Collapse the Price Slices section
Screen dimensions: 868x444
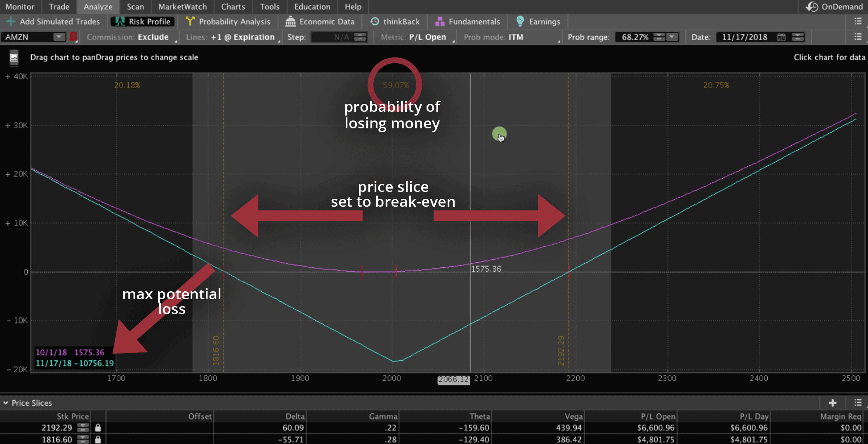pos(5,403)
